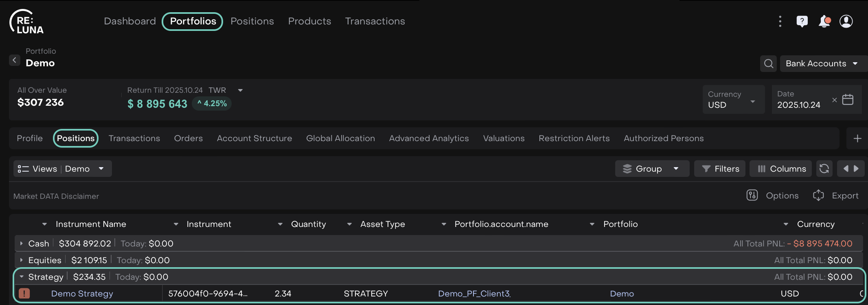Click the search magnifier icon
This screenshot has width=868, height=305.
[768, 63]
